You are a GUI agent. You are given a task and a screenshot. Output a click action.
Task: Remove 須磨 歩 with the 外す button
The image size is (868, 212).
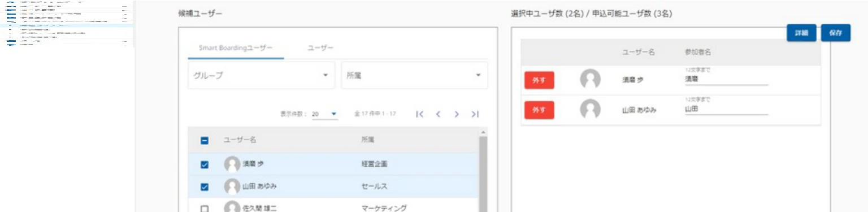pos(539,80)
